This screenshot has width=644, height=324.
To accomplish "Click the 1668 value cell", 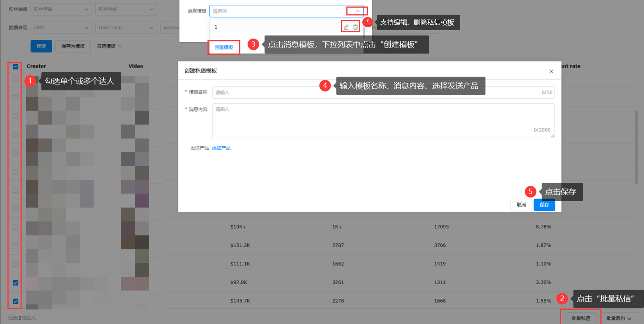I will point(440,301).
